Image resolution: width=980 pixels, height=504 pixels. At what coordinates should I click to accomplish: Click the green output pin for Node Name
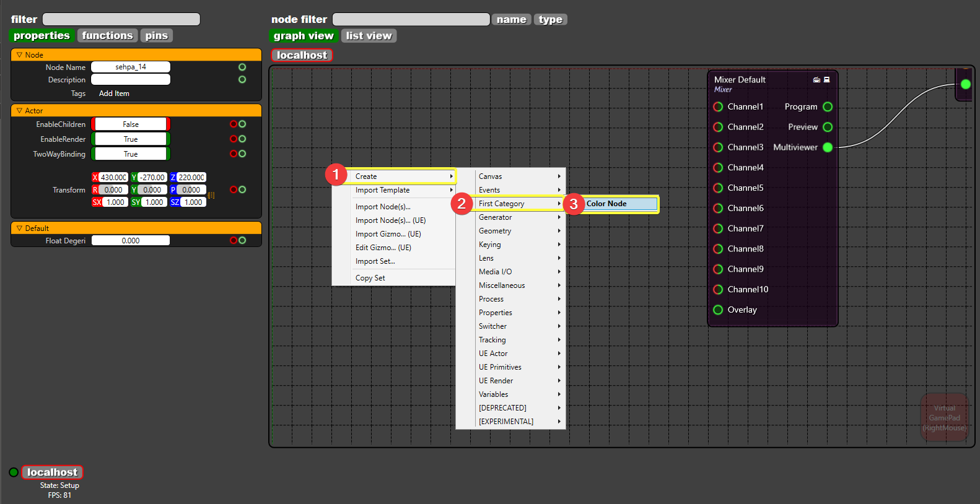[x=242, y=67]
